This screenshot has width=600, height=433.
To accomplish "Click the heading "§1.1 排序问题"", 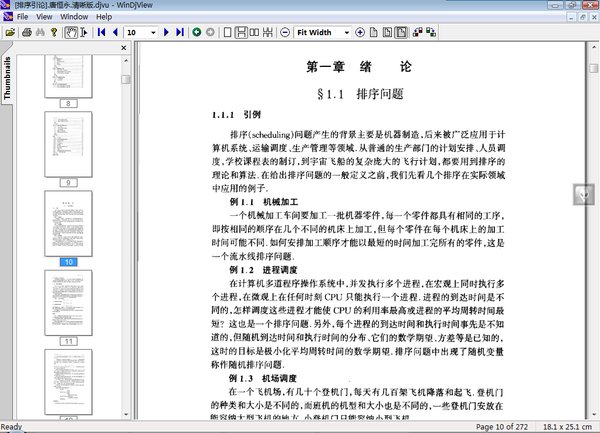I will pos(360,94).
